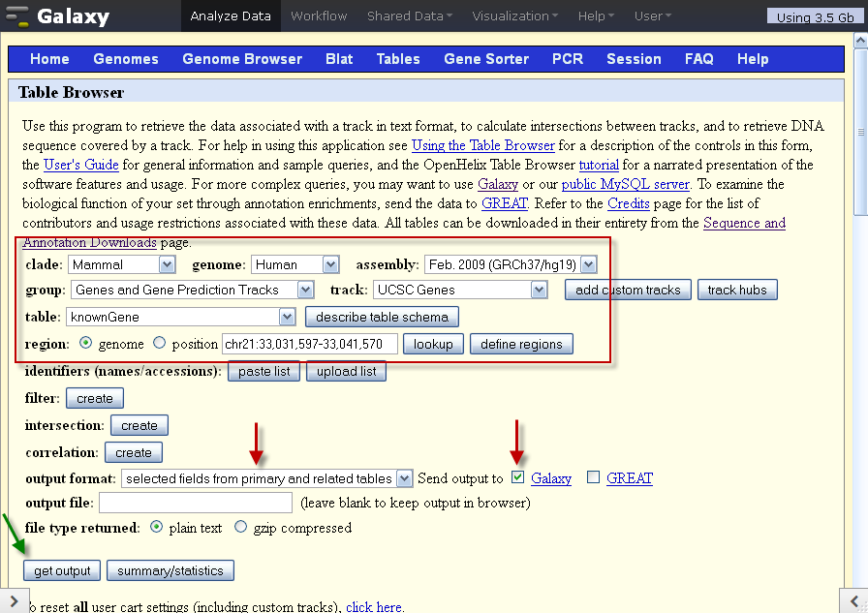Create a correlation
Viewport: 868px width, 613px height.
coord(134,452)
